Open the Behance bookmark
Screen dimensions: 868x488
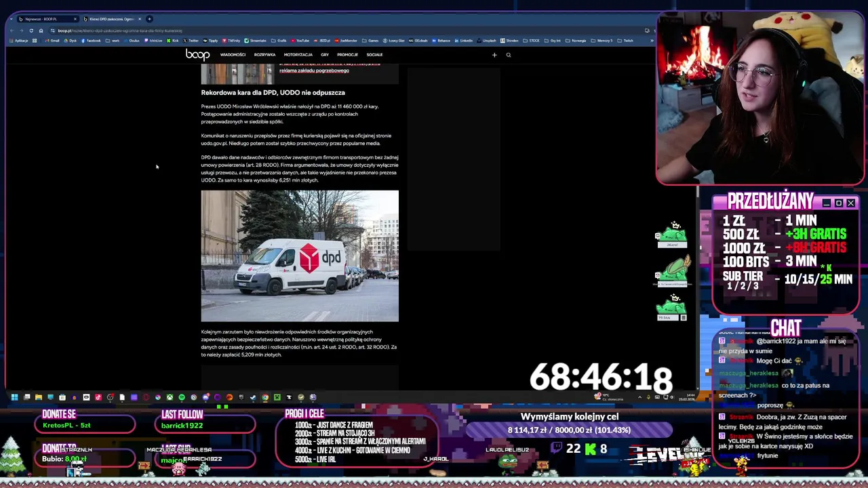441,41
